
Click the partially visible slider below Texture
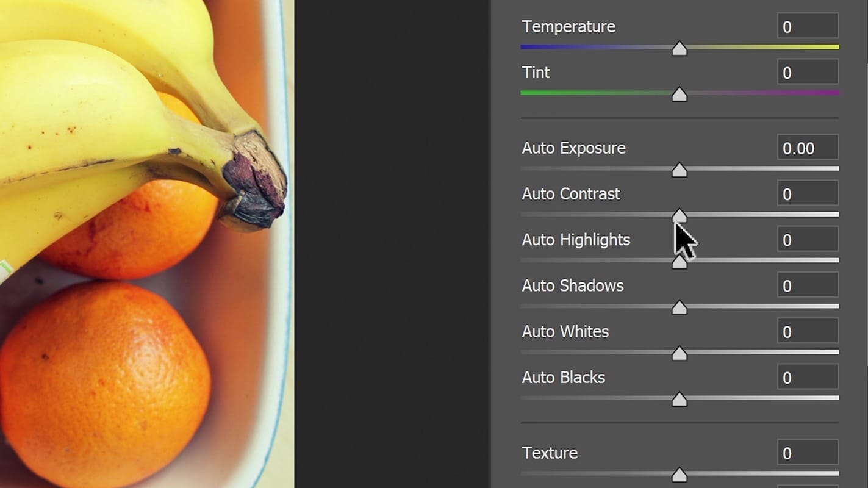[679, 486]
